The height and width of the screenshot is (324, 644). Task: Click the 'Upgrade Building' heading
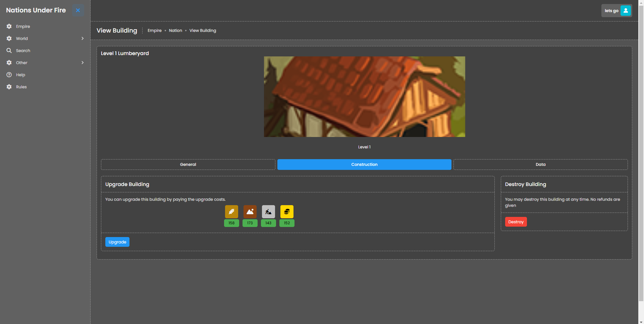click(x=127, y=184)
